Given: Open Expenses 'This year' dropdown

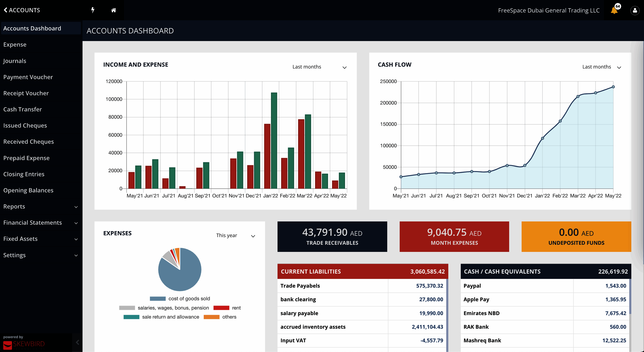Looking at the screenshot, I should click(235, 236).
